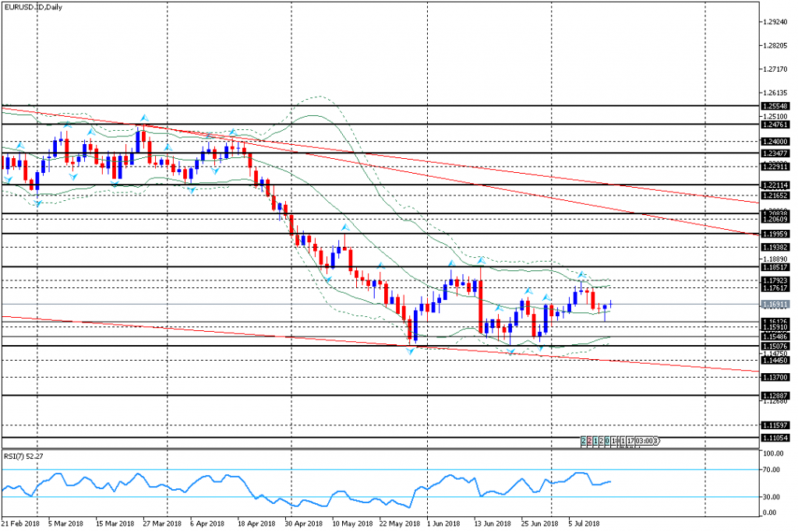Click the EURUSD.ID,Daily chart title

(34, 8)
